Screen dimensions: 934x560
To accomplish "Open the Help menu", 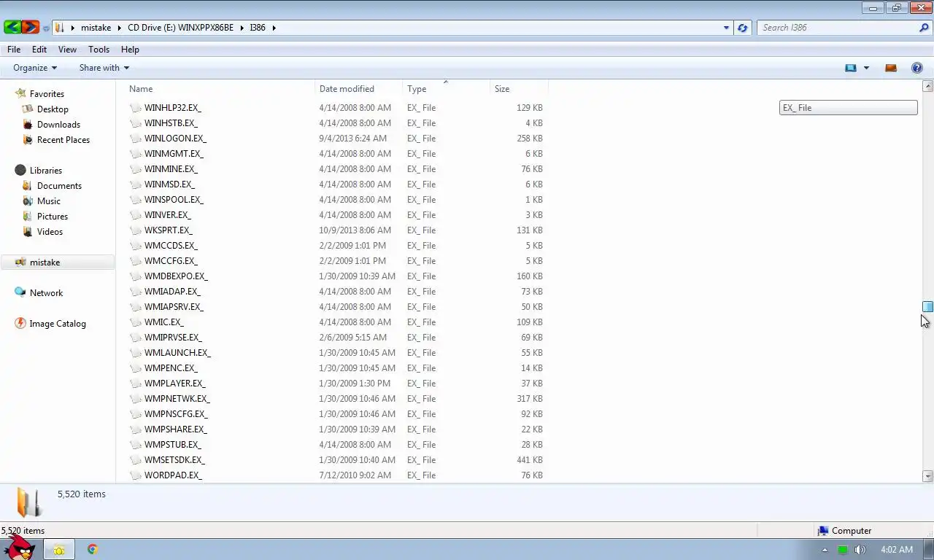I will pyautogui.click(x=130, y=50).
